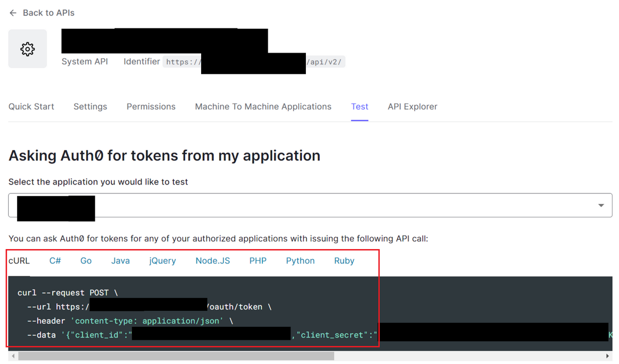Show the Java code sample
619x364 pixels.
click(121, 261)
